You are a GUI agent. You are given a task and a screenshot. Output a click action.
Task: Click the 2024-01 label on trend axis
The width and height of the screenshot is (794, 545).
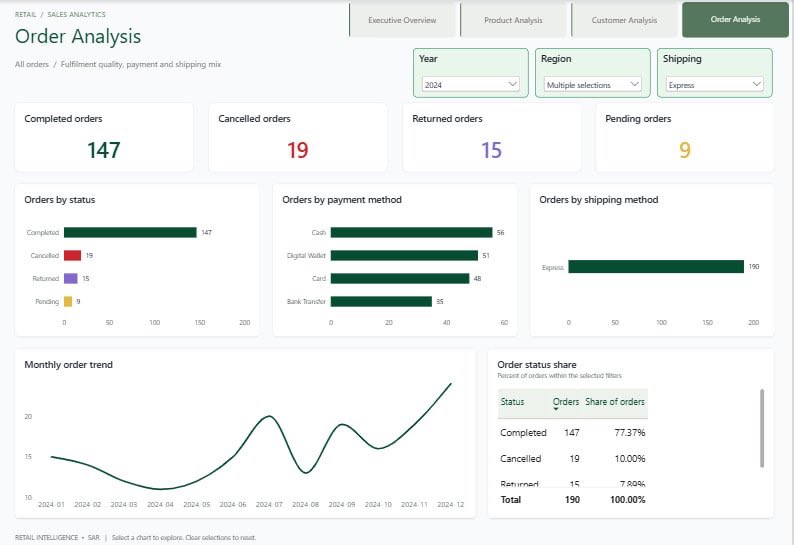(51, 504)
